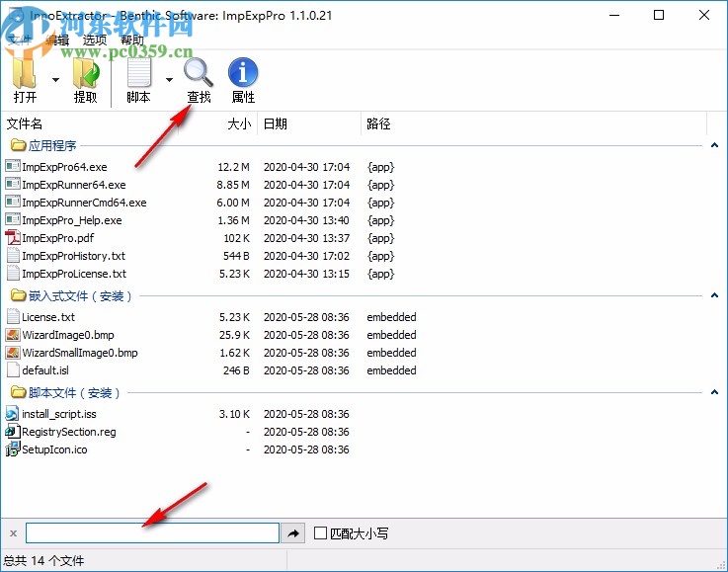Focus the search text field
Image resolution: width=728 pixels, height=572 pixels.
pos(152,533)
